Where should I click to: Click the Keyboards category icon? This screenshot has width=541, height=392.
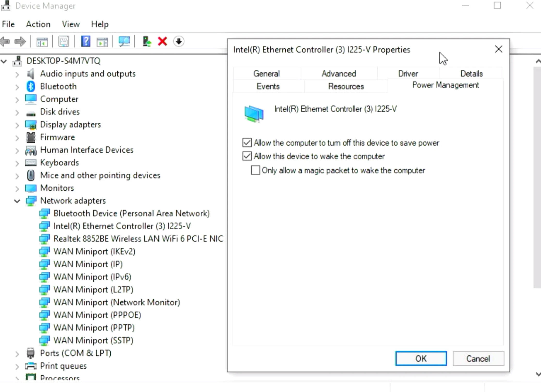31,163
